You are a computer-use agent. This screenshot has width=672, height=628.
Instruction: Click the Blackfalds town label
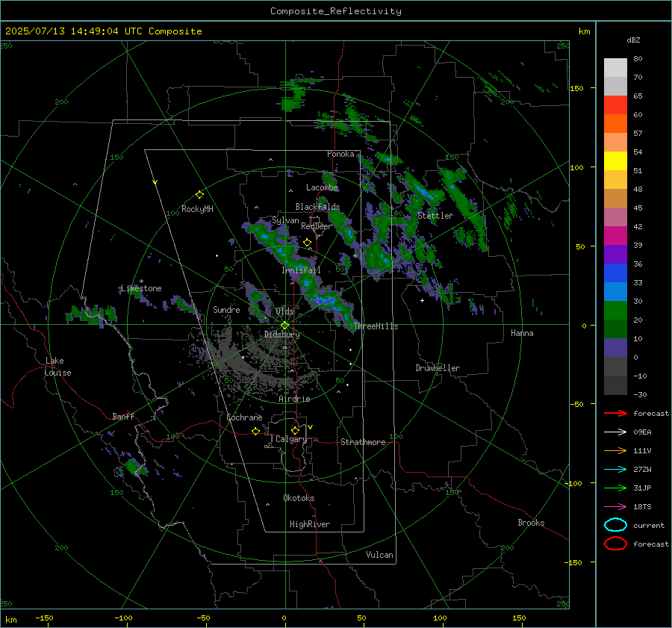[x=317, y=207]
